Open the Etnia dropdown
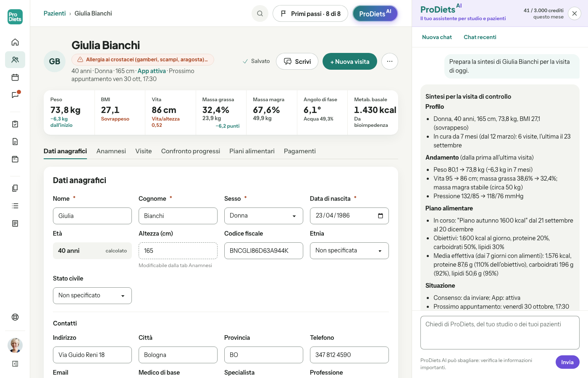 pos(349,251)
